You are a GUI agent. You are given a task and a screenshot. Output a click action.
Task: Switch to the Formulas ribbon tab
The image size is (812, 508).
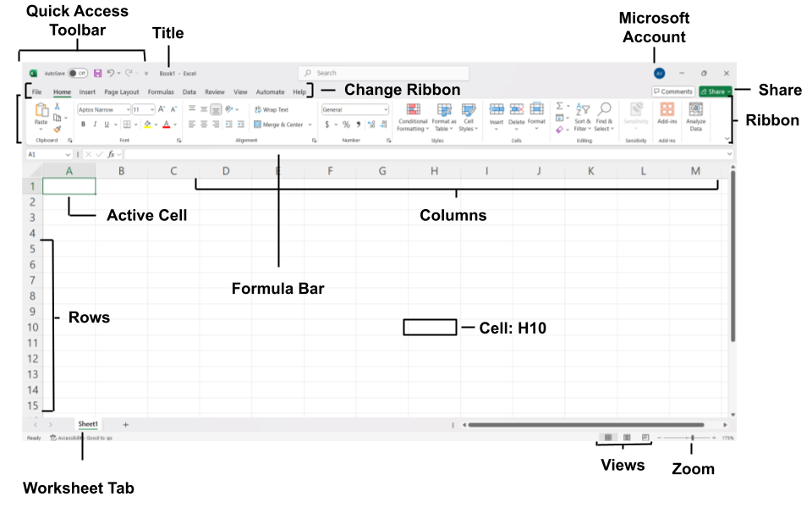tap(161, 91)
